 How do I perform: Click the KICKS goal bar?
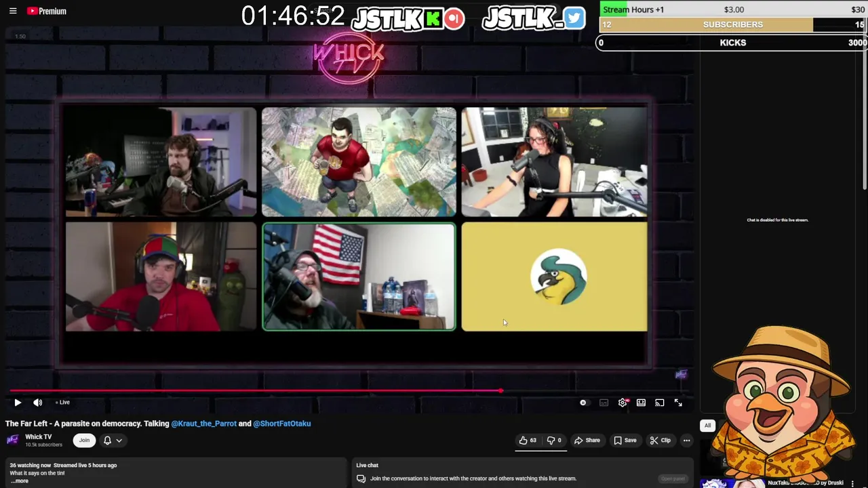tap(732, 43)
